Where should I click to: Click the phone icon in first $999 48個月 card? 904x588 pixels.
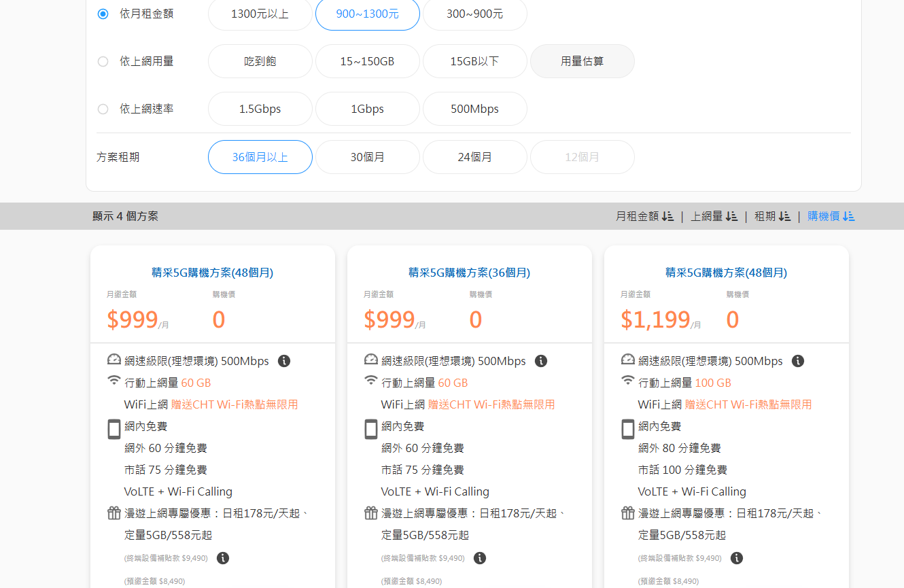pyautogui.click(x=114, y=429)
